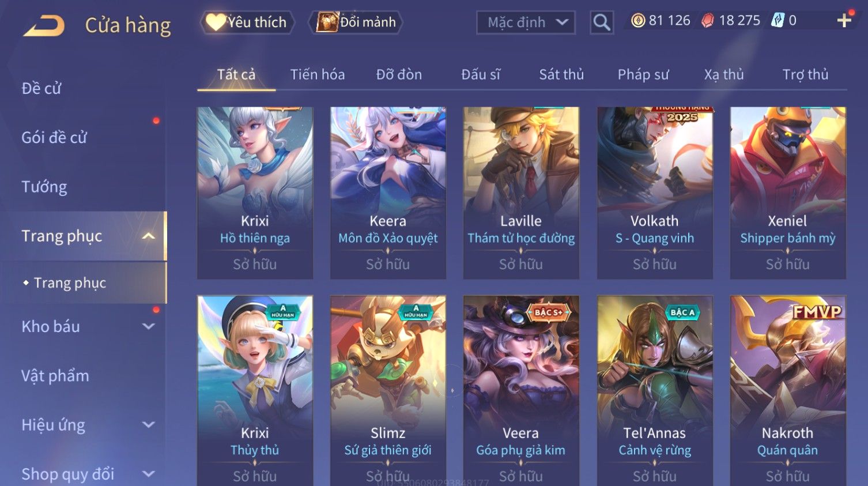Image resolution: width=868 pixels, height=486 pixels.
Task: Expand the Shop quy đổi section
Action: pos(148,474)
